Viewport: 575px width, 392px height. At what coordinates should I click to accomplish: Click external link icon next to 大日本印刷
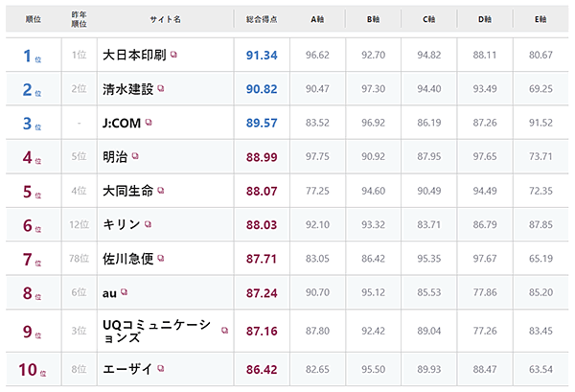click(x=173, y=55)
